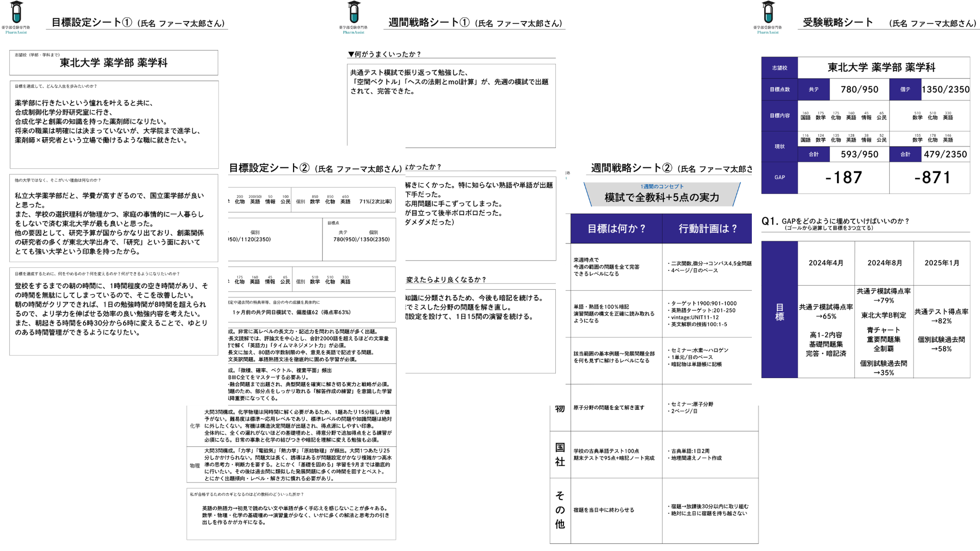Click the 物理 row label in 目標設定シート②
980x551 pixels.
[195, 466]
